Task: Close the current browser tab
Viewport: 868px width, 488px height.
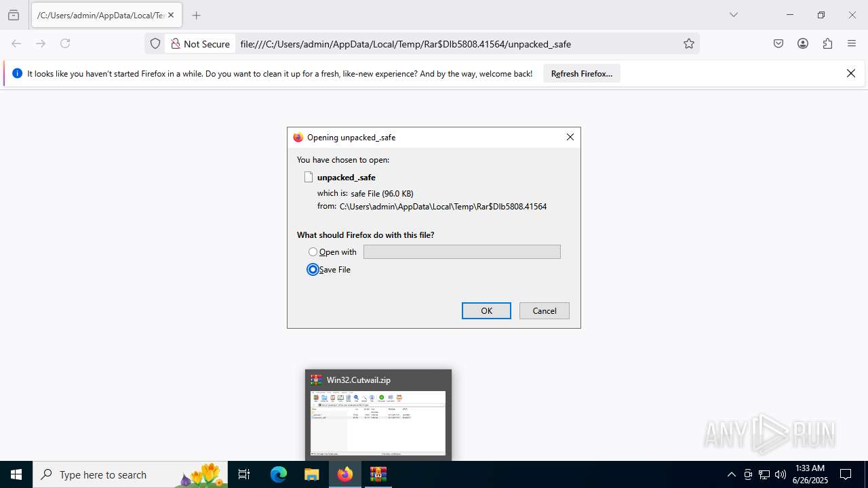Action: (170, 15)
